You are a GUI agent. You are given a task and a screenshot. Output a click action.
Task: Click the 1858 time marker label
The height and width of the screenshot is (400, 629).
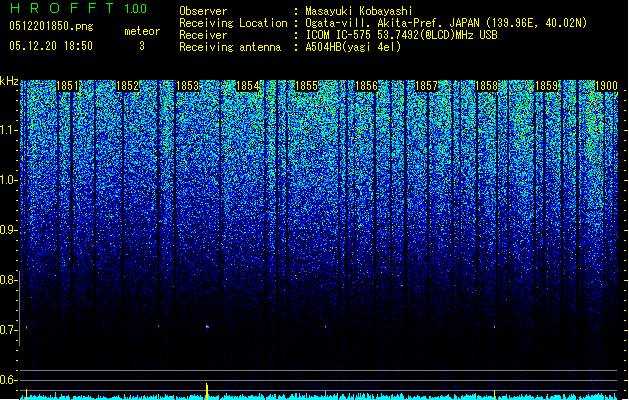tap(487, 86)
